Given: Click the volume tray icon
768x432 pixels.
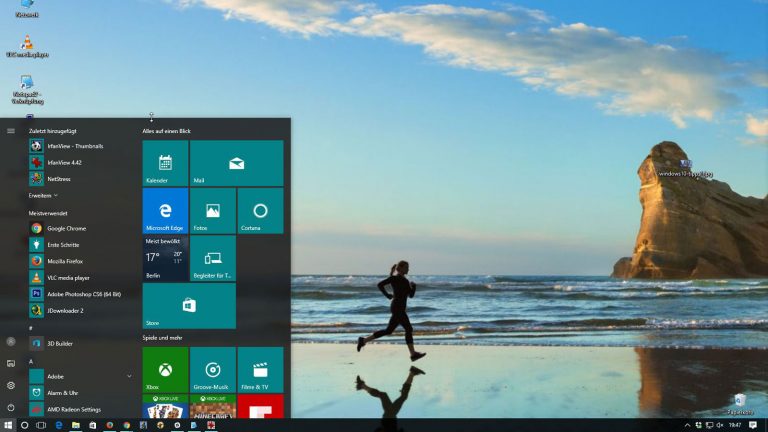Looking at the screenshot, I should click(x=720, y=425).
